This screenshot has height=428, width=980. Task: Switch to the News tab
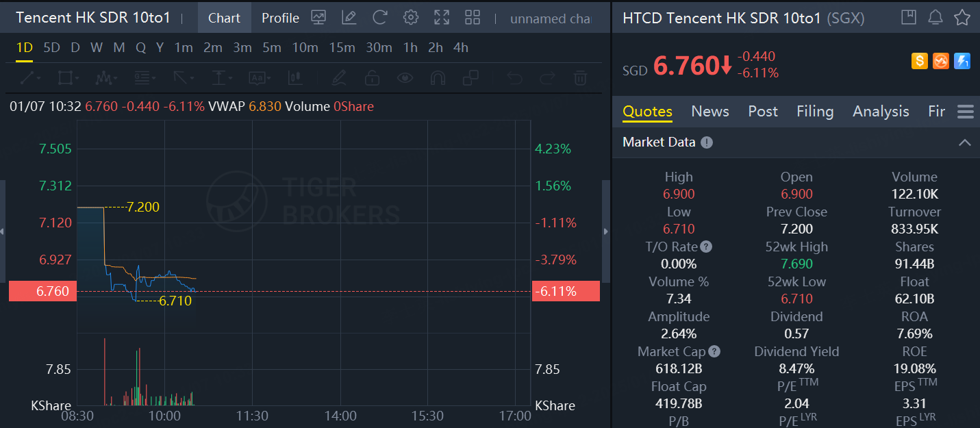710,112
